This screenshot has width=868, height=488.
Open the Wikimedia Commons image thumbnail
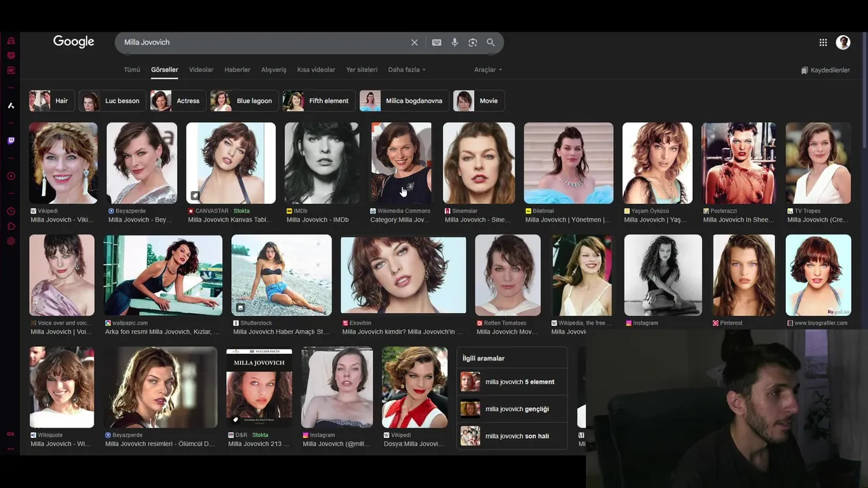(401, 163)
